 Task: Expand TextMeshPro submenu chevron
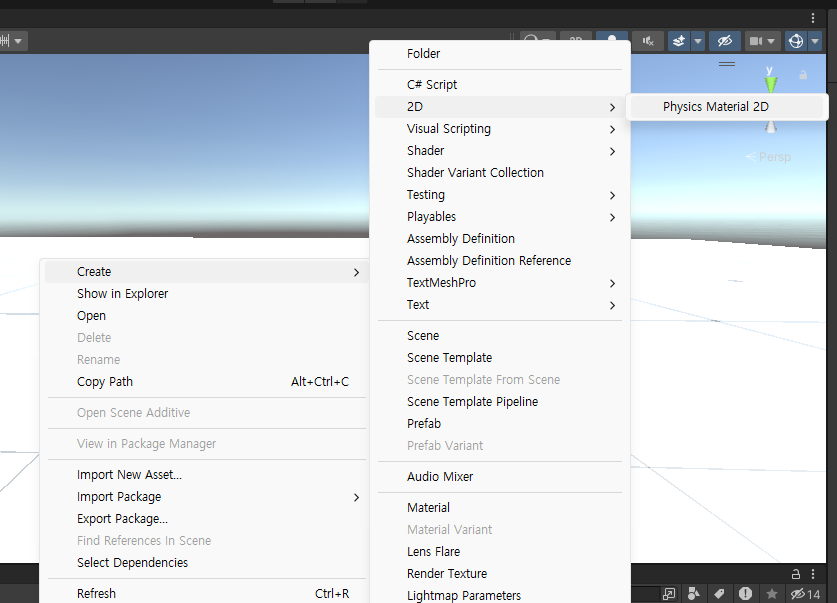click(612, 284)
